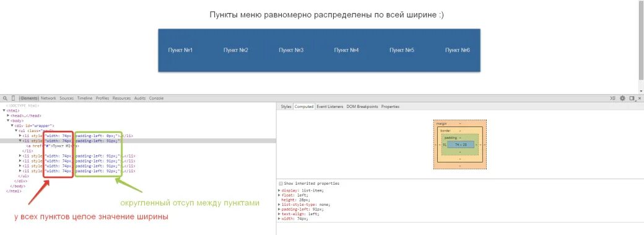Screen dimensions: 644x235
Task: Select the DOCTYPE html line
Action: pos(22,106)
